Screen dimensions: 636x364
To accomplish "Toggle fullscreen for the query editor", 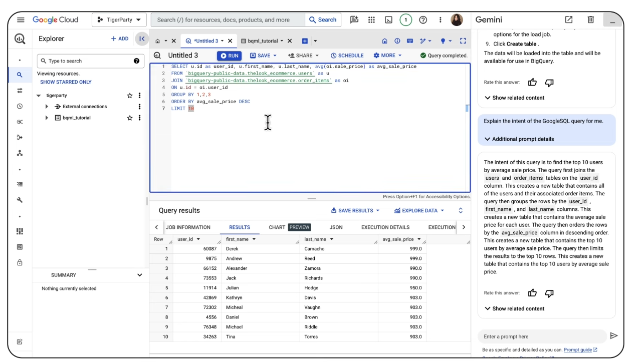I will tap(463, 41).
